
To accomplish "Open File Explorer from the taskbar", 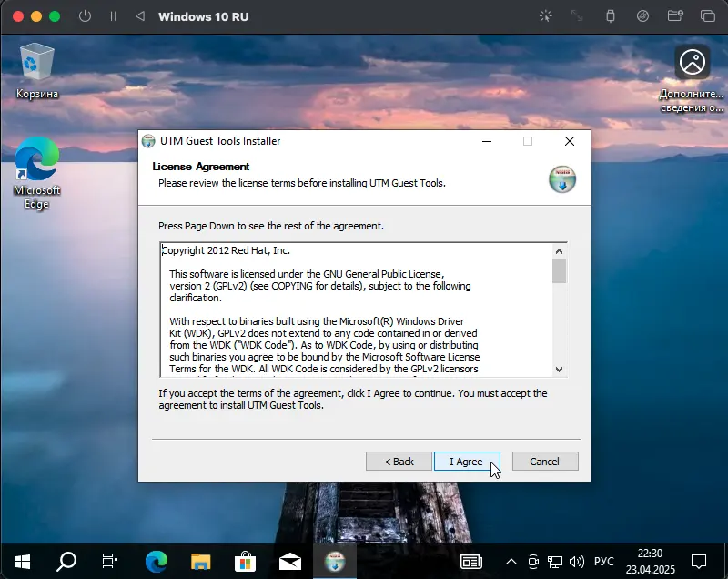I will [200, 562].
